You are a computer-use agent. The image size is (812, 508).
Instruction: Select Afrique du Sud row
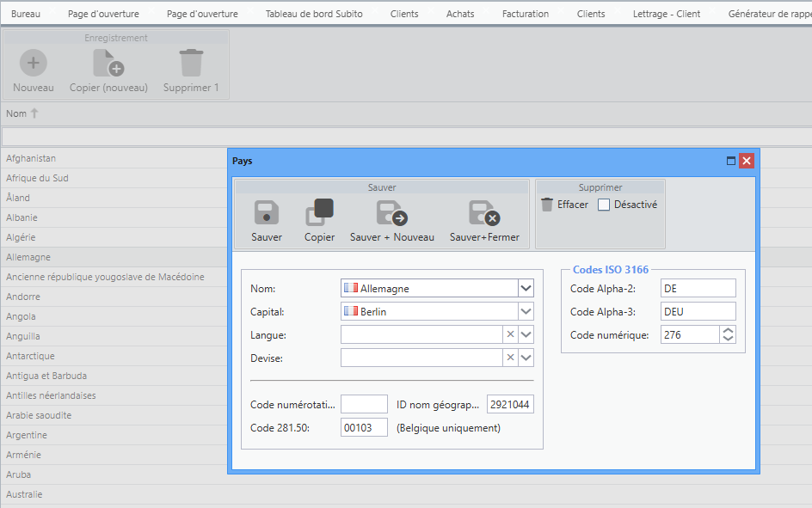pos(37,178)
